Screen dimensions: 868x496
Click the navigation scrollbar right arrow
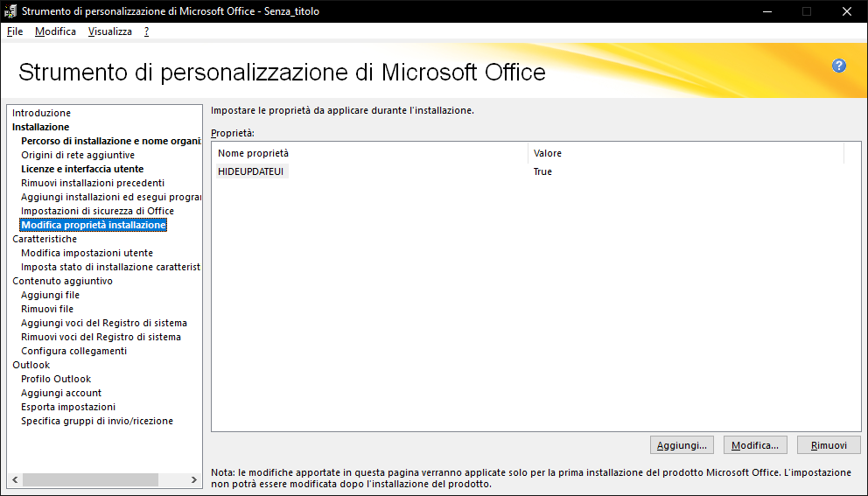pos(193,480)
